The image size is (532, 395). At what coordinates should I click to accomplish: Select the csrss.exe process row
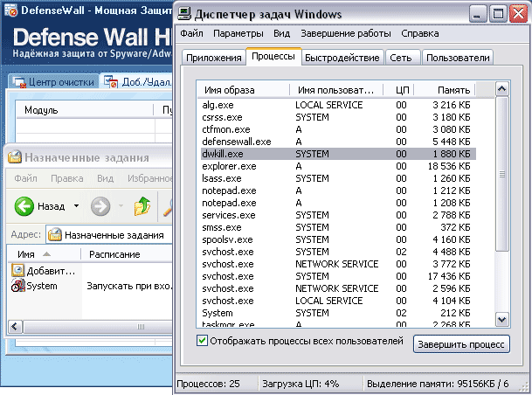[x=338, y=117]
